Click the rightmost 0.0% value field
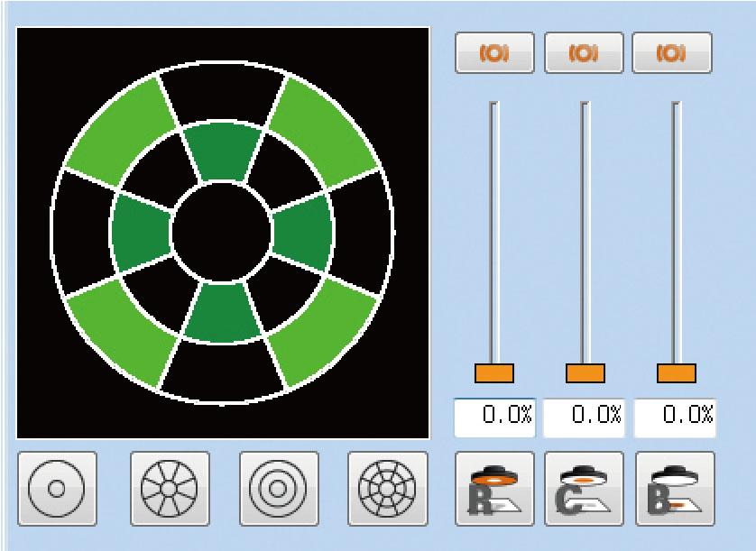Image resolution: width=756 pixels, height=551 pixels. coord(675,417)
